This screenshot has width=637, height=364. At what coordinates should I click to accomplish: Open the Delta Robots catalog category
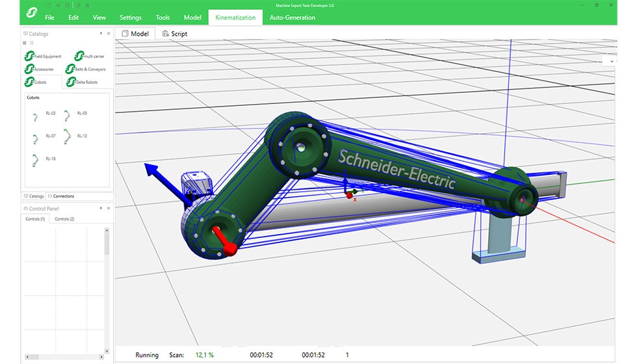[x=85, y=82]
